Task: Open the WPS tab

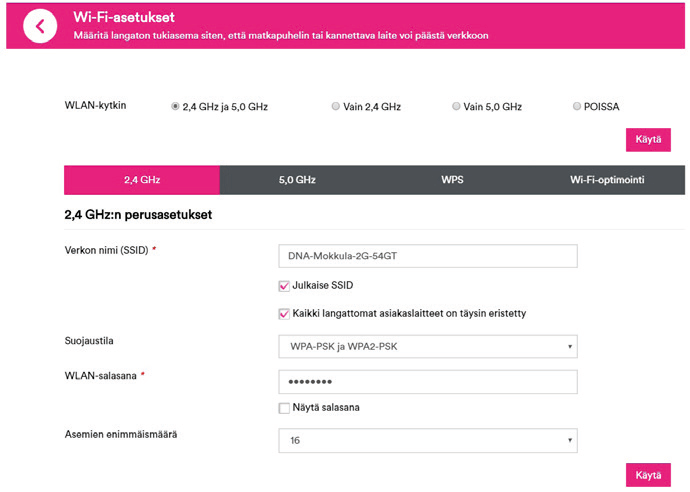Action: coord(452,180)
